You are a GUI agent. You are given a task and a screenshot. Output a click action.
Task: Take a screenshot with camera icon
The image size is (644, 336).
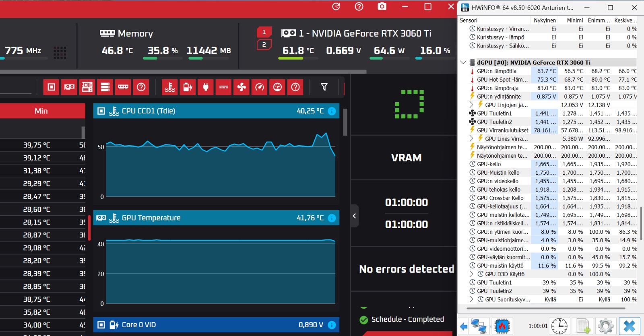[382, 6]
